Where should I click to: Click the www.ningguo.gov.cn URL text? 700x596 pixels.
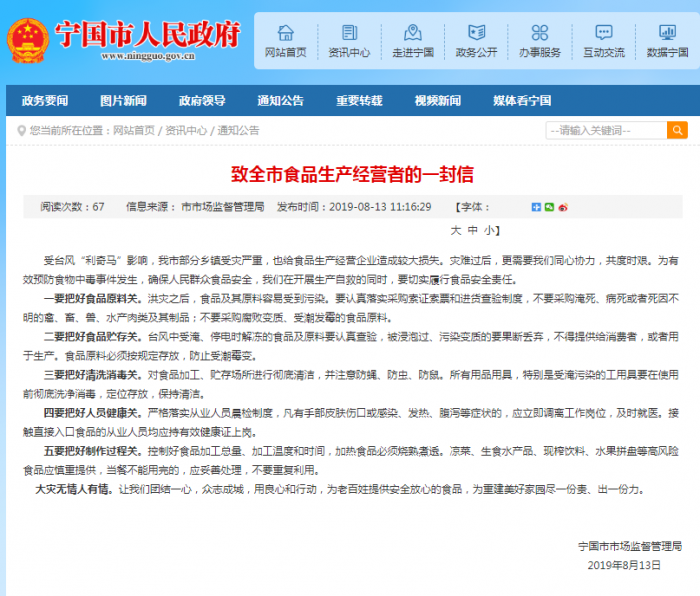click(x=148, y=56)
